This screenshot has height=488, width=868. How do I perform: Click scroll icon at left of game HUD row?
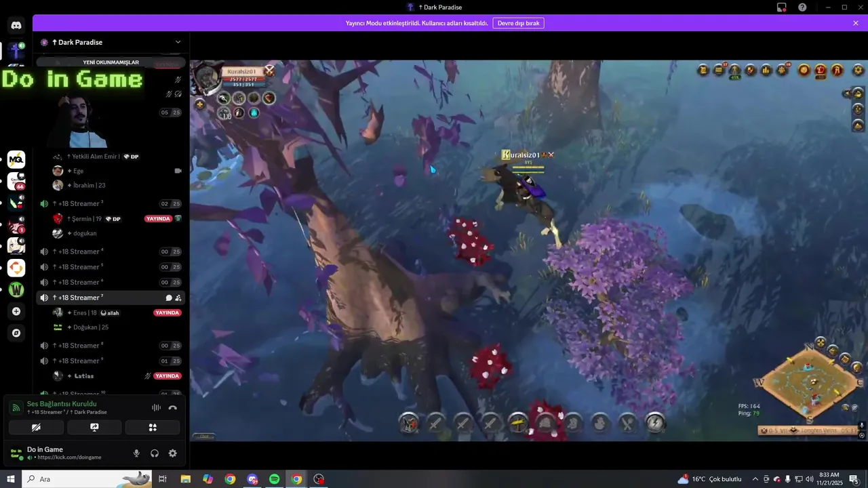tap(703, 70)
